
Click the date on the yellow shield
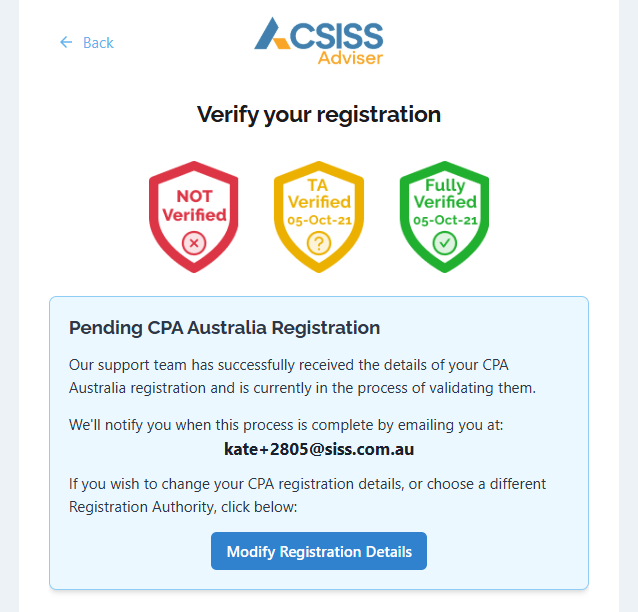(x=319, y=220)
